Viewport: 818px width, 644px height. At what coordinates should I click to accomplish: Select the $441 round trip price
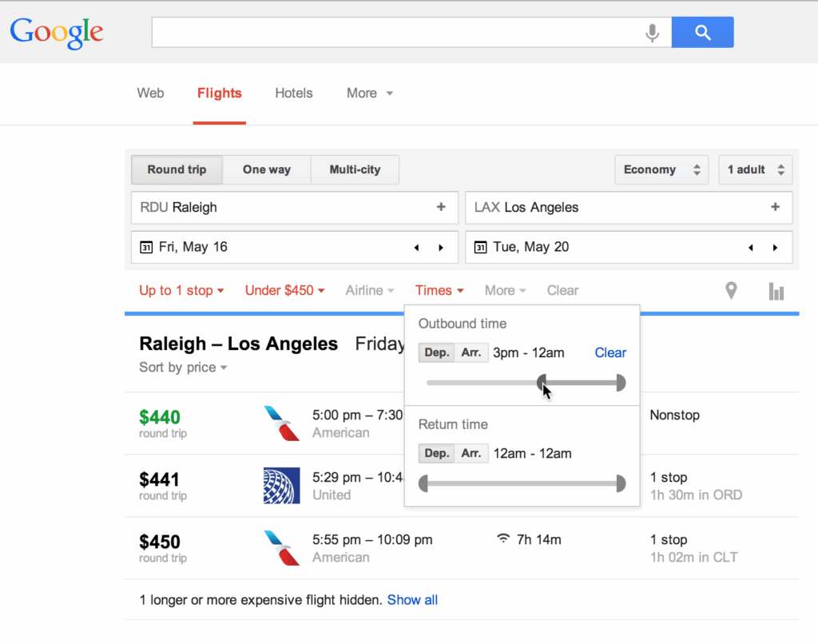(160, 479)
